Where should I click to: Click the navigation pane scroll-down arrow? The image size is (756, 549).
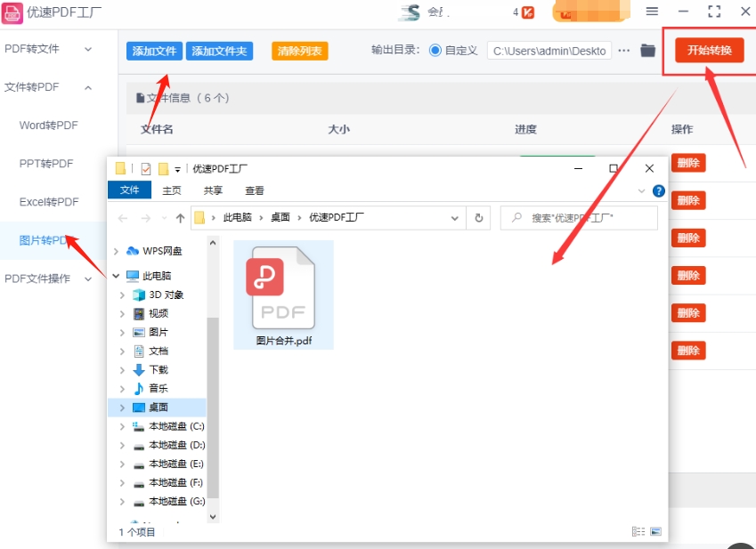213,517
